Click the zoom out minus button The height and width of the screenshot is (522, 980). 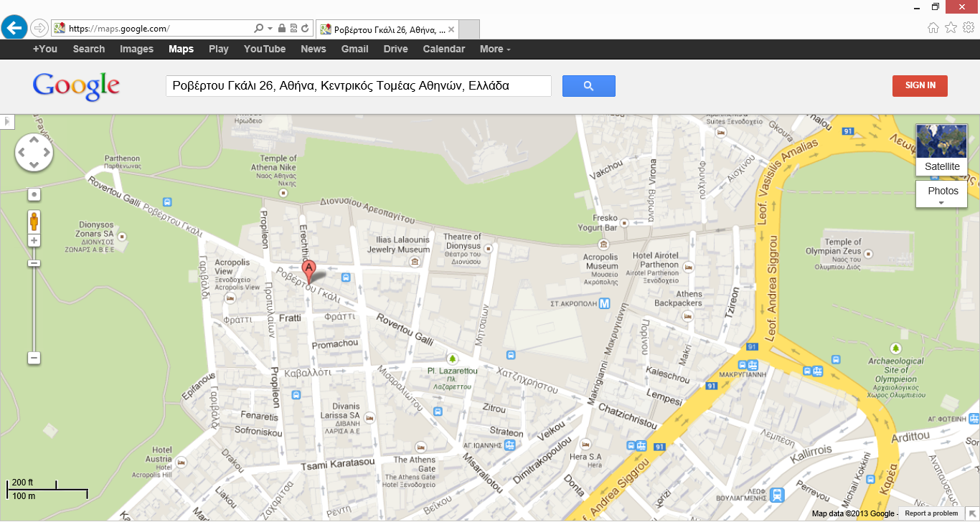pyautogui.click(x=34, y=358)
